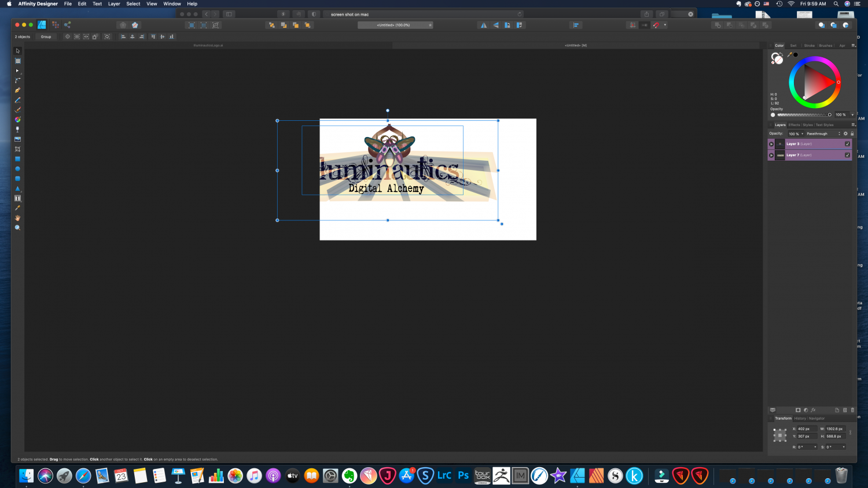Open the blend mode Passthrough dropdown

(822, 134)
